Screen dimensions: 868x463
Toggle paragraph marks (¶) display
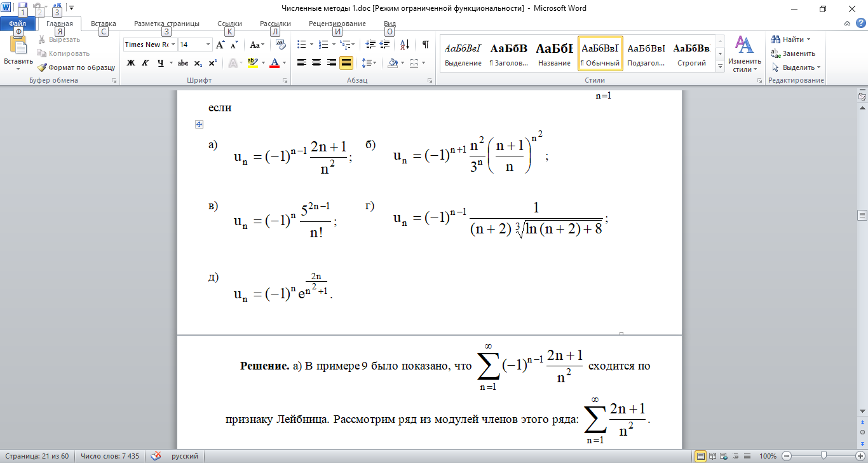click(x=426, y=45)
